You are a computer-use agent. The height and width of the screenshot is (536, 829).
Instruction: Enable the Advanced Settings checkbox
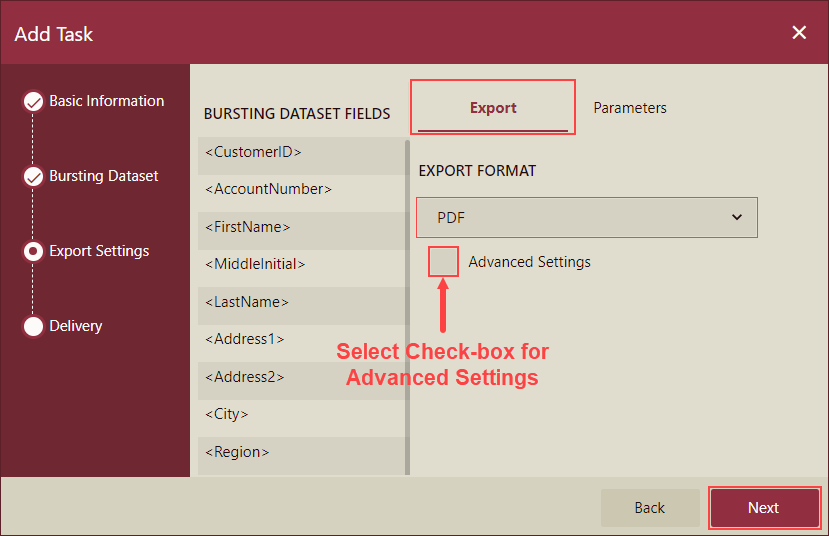coord(443,262)
